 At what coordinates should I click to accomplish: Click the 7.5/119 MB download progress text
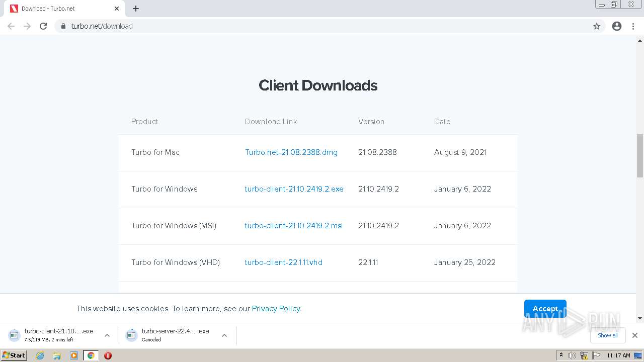coord(49,340)
